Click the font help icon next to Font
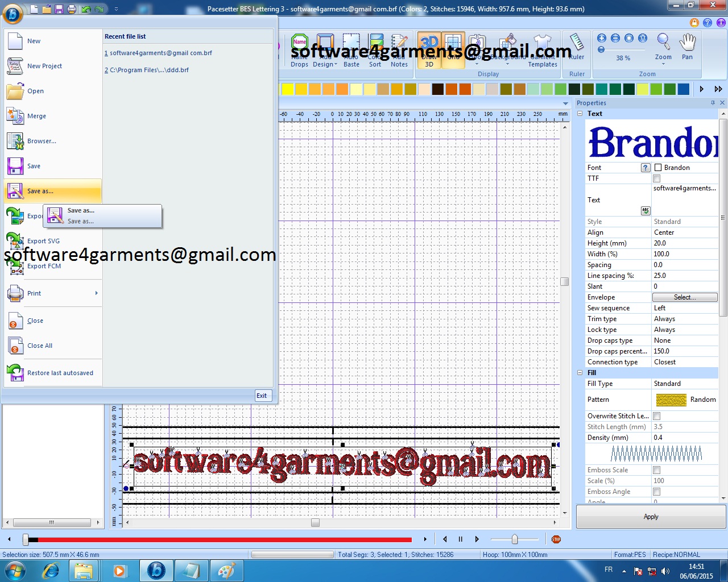 pos(646,168)
